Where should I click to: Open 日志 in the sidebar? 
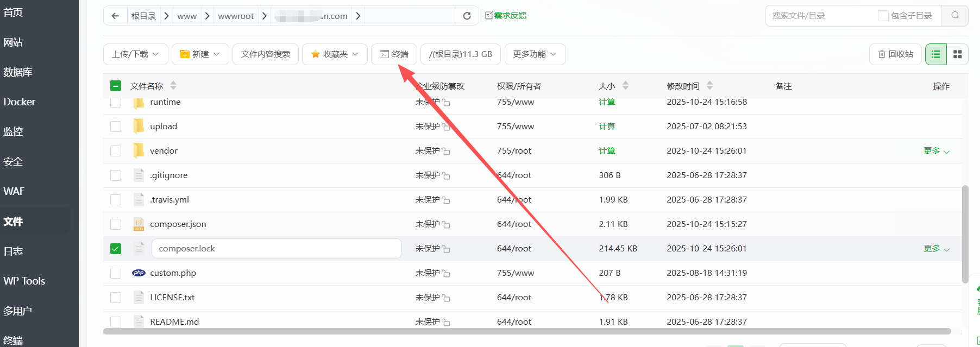coord(13,251)
